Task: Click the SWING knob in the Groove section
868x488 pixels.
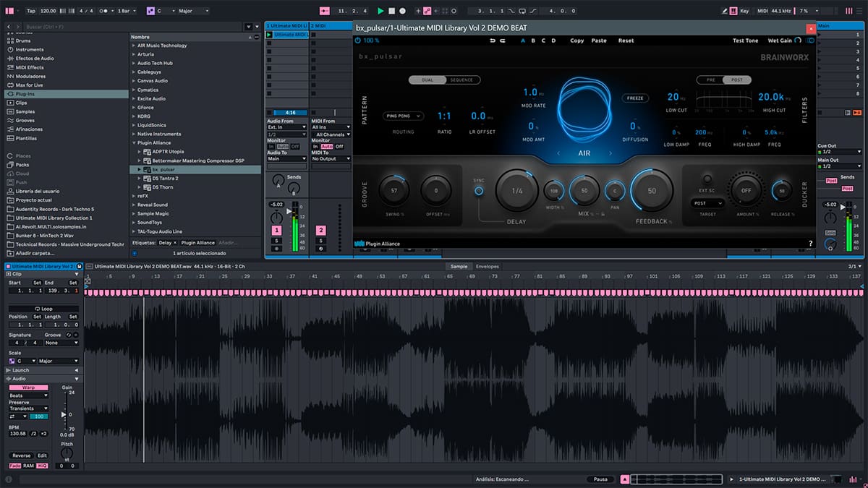Action: point(394,191)
